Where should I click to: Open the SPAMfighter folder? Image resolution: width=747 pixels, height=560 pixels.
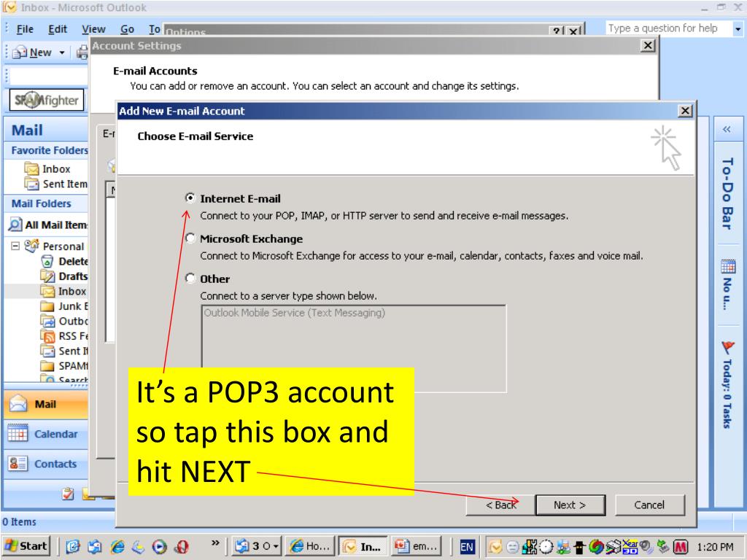(65, 366)
